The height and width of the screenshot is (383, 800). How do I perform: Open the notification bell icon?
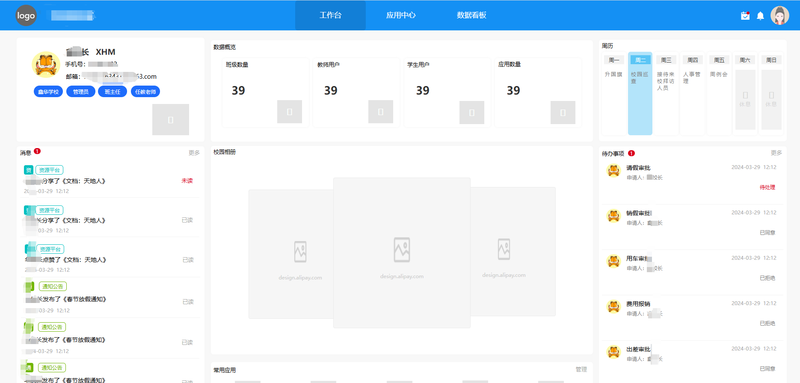tap(760, 16)
